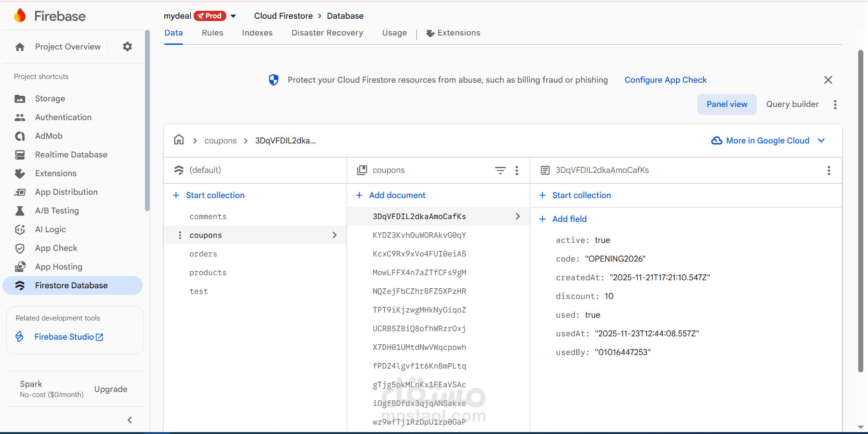This screenshot has height=434, width=868.
Task: Click Add document in coupons
Action: click(x=397, y=195)
